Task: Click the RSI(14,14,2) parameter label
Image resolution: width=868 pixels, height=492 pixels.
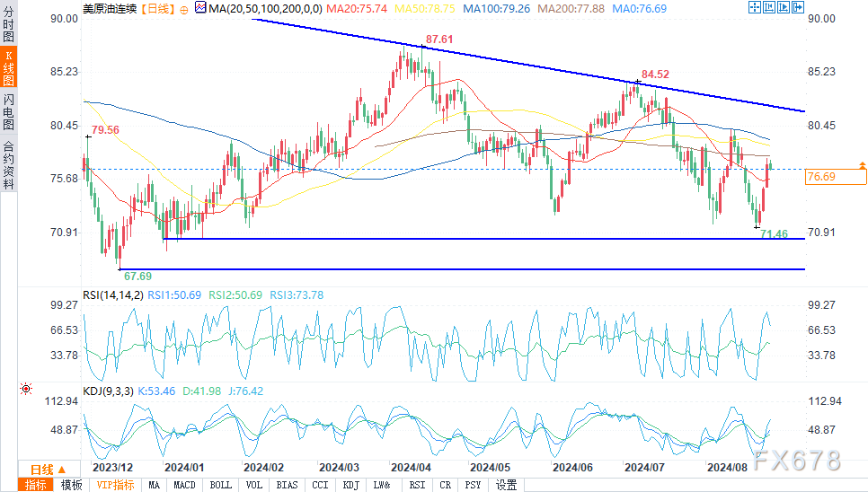Action: tap(113, 295)
